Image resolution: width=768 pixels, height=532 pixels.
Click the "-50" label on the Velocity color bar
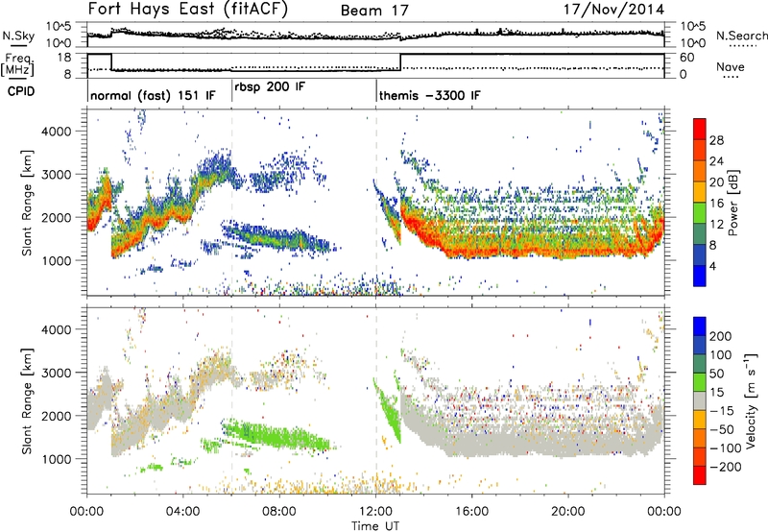[721, 429]
